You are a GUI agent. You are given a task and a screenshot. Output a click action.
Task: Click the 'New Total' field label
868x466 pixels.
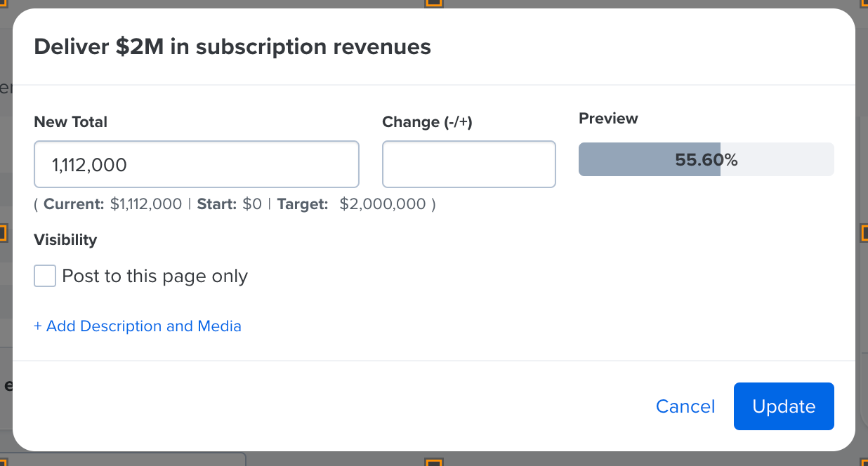pos(70,122)
